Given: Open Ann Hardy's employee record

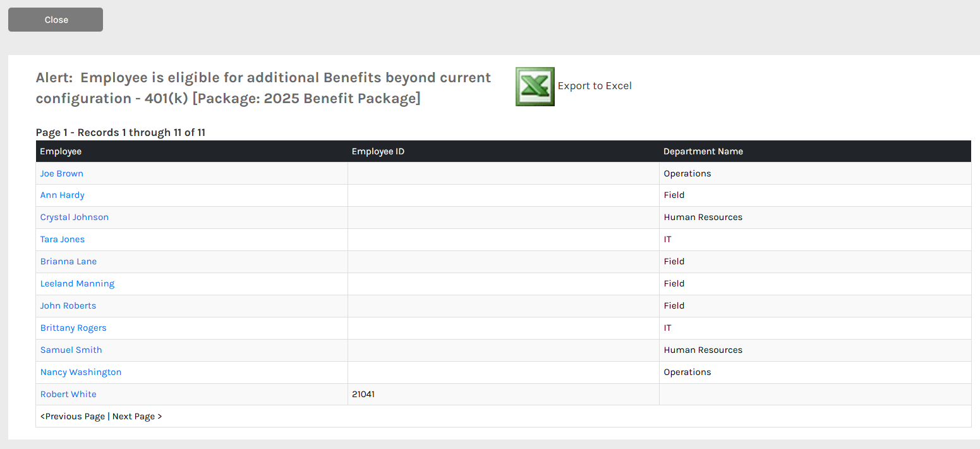Looking at the screenshot, I should click(63, 195).
